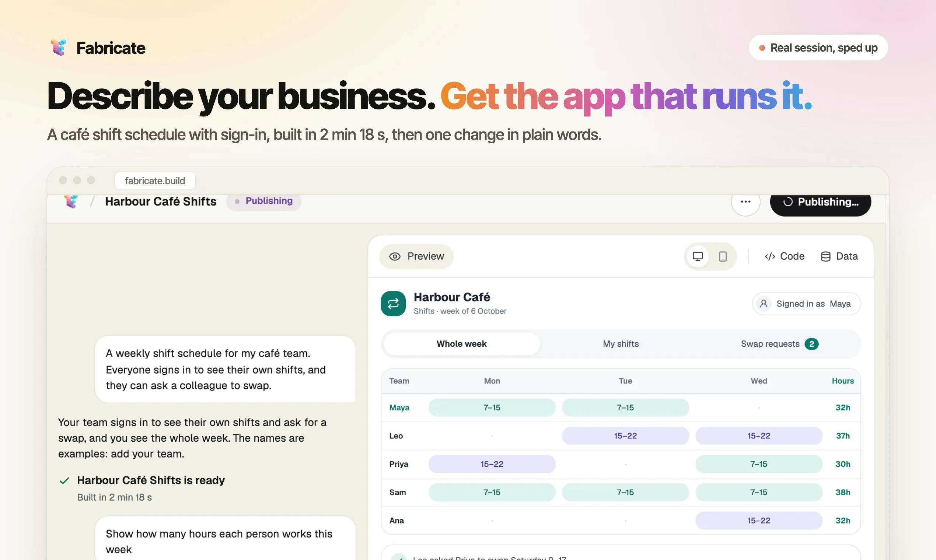Click Sam's 38h hours value
The width and height of the screenshot is (936, 560).
point(843,493)
